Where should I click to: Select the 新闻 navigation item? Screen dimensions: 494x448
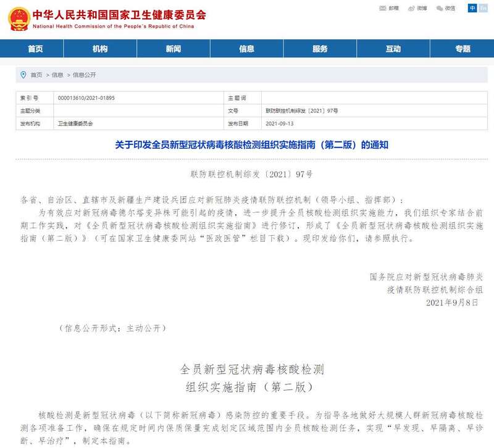tap(174, 49)
